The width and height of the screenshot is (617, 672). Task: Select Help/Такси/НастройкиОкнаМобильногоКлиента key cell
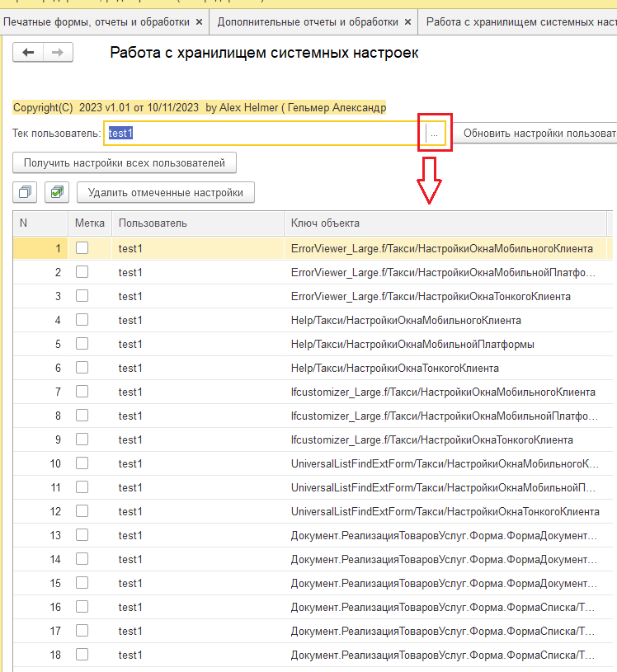445,321
